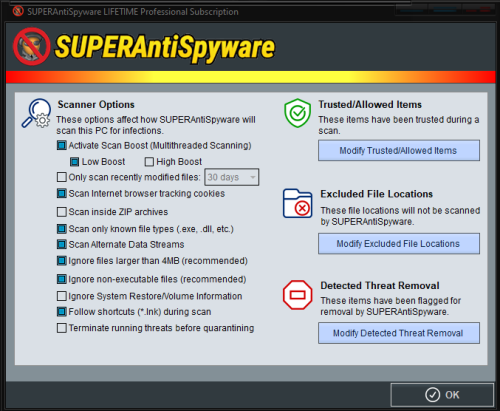Screen dimensions: 500x411
Task: Click the Excluded File Locations heading
Action: click(377, 194)
